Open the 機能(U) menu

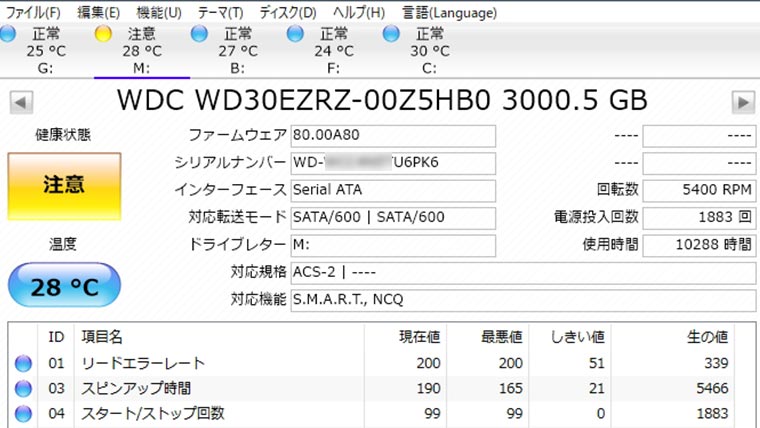[159, 13]
